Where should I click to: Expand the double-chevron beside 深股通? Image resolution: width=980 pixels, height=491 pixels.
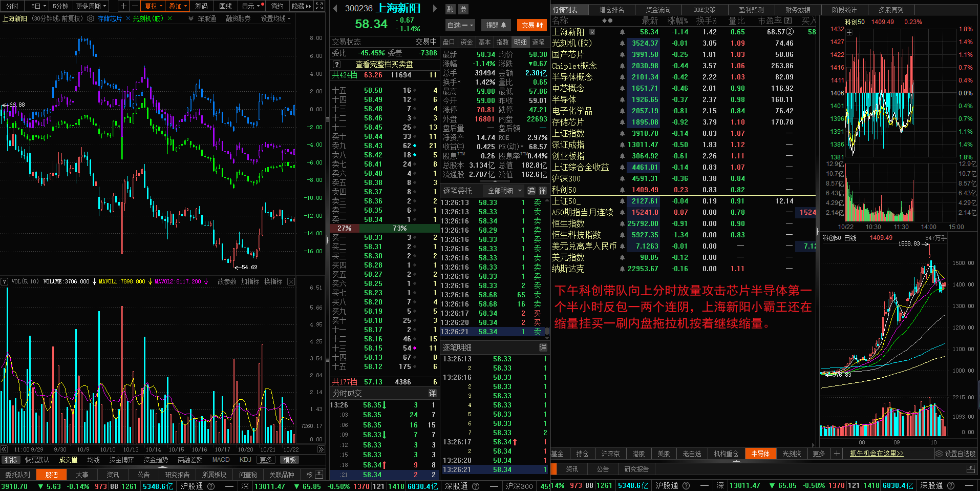tap(191, 18)
